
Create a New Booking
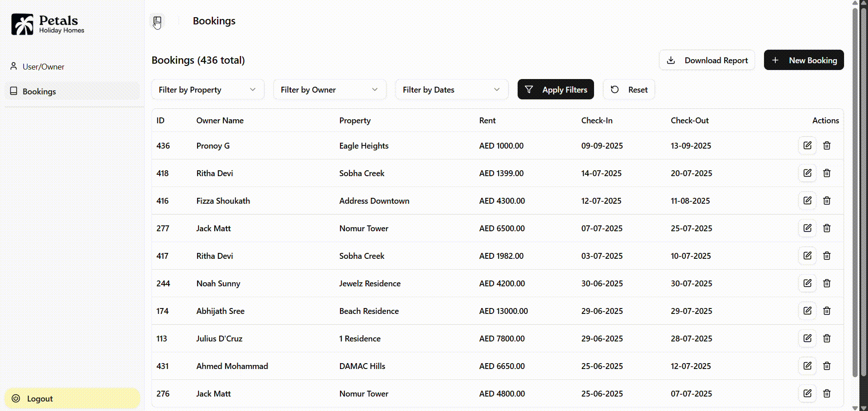[x=803, y=61]
